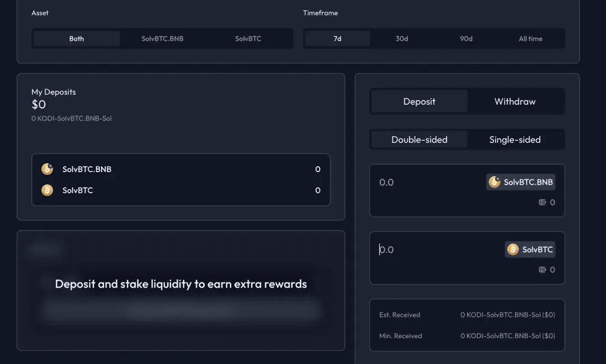Filter asset by SolvBTC

(248, 39)
